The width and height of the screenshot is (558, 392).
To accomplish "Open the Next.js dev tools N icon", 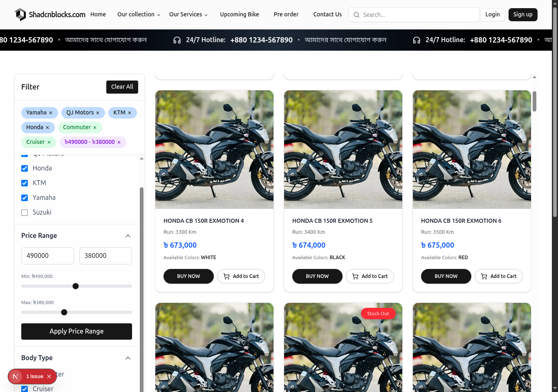I will point(16,376).
